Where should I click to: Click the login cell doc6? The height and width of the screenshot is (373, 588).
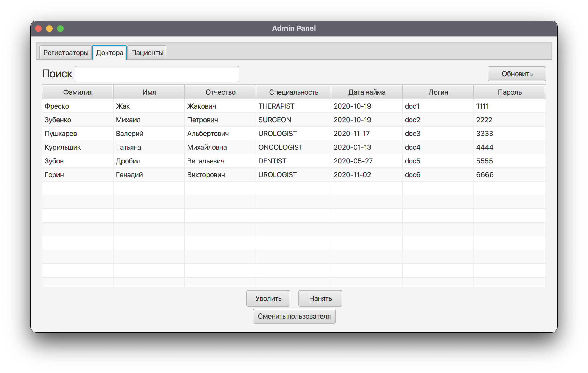coord(438,175)
